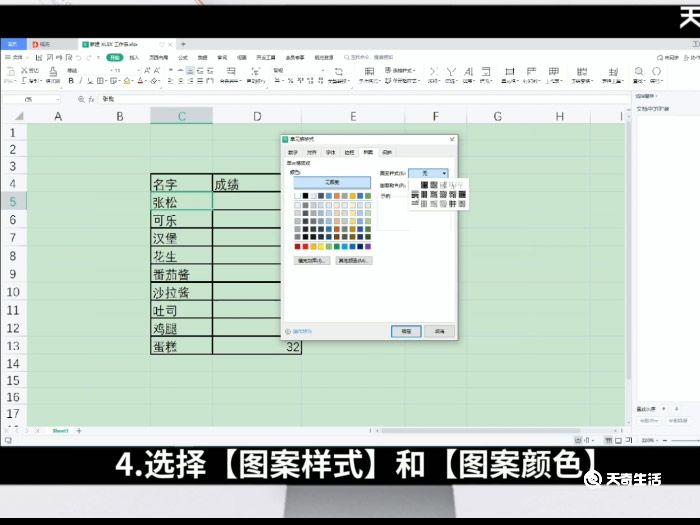Click the 确定 OK button in dialog
Image resolution: width=700 pixels, height=525 pixels.
pyautogui.click(x=406, y=332)
